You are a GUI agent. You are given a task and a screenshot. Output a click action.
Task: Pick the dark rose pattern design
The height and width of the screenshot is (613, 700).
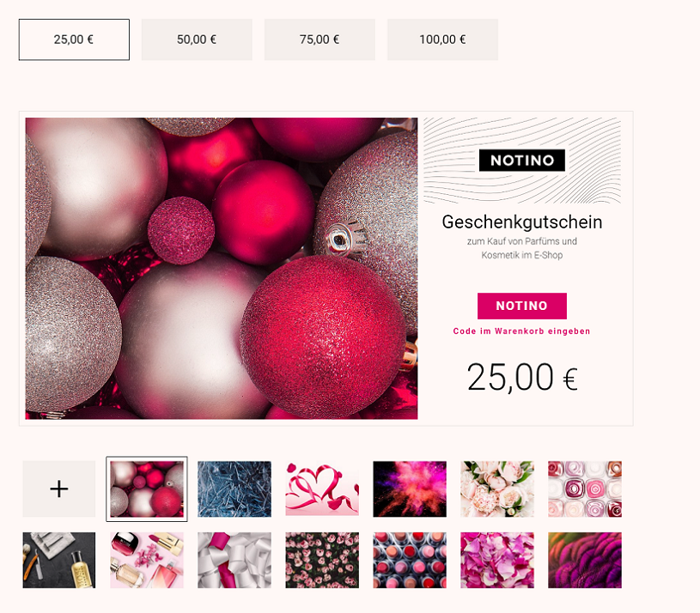click(x=322, y=560)
